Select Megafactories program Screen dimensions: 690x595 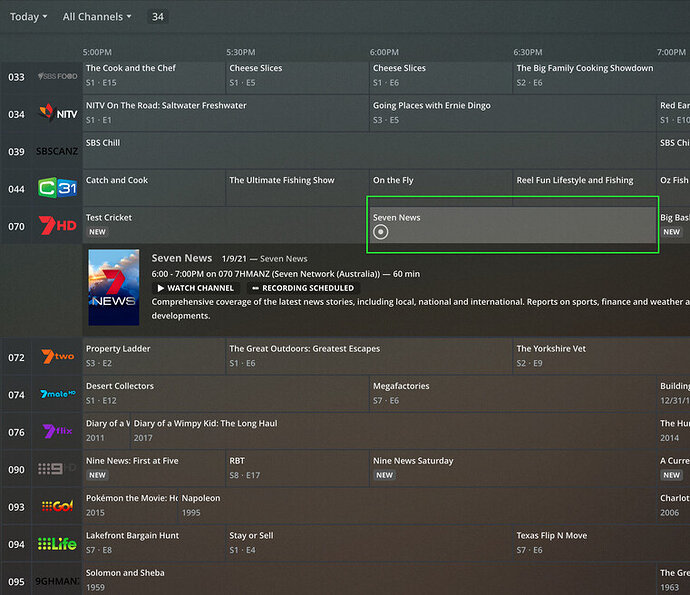click(x=513, y=393)
